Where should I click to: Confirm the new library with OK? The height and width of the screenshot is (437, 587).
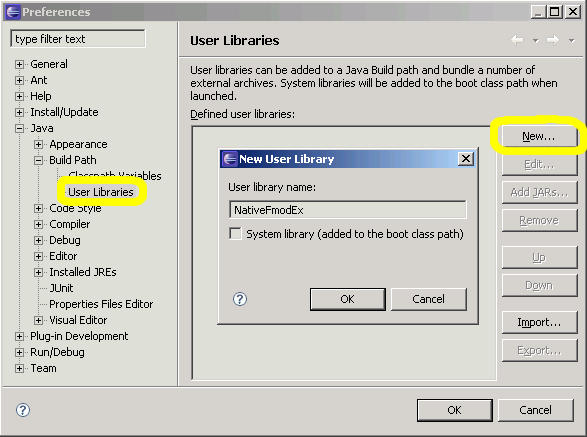click(x=347, y=299)
